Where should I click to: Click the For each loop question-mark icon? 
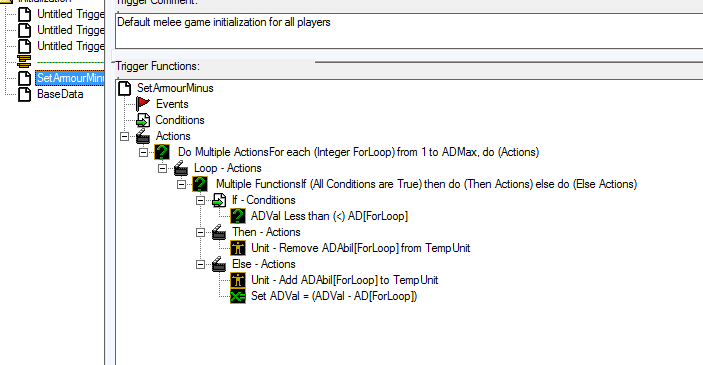coord(162,152)
